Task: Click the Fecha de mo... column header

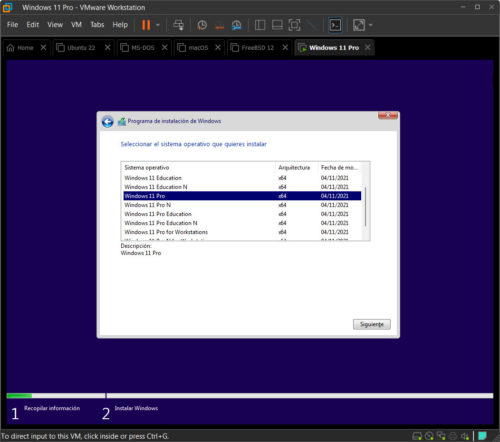Action: [340, 168]
